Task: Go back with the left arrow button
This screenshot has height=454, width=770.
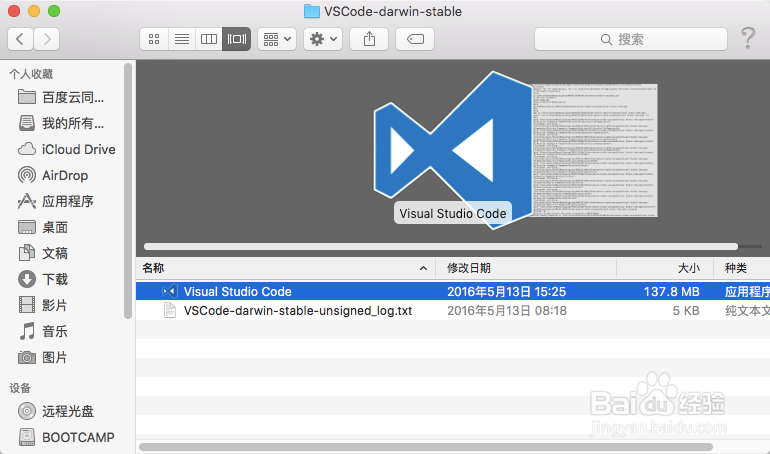Action: point(20,39)
